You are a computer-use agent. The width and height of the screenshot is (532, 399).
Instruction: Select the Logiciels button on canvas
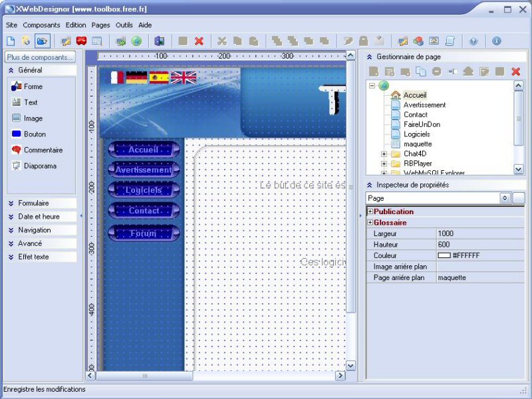point(144,190)
